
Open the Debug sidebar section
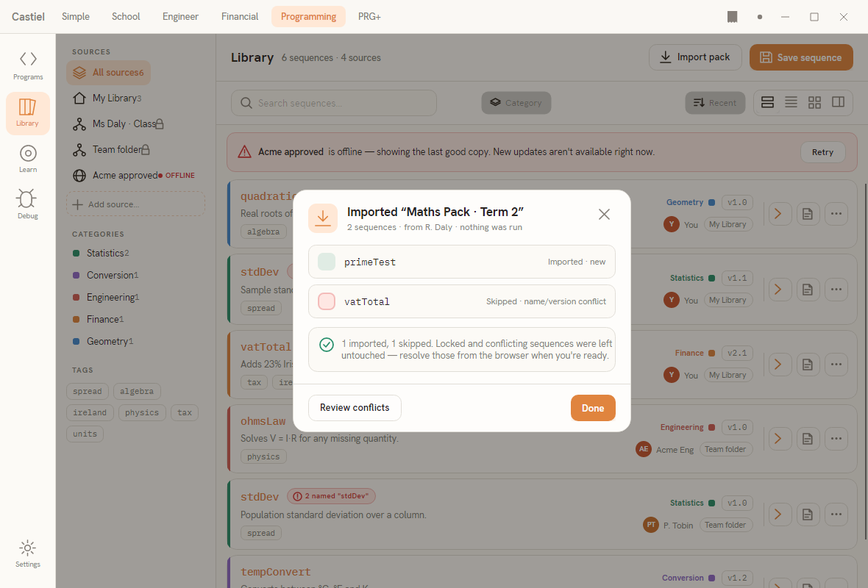point(28,204)
